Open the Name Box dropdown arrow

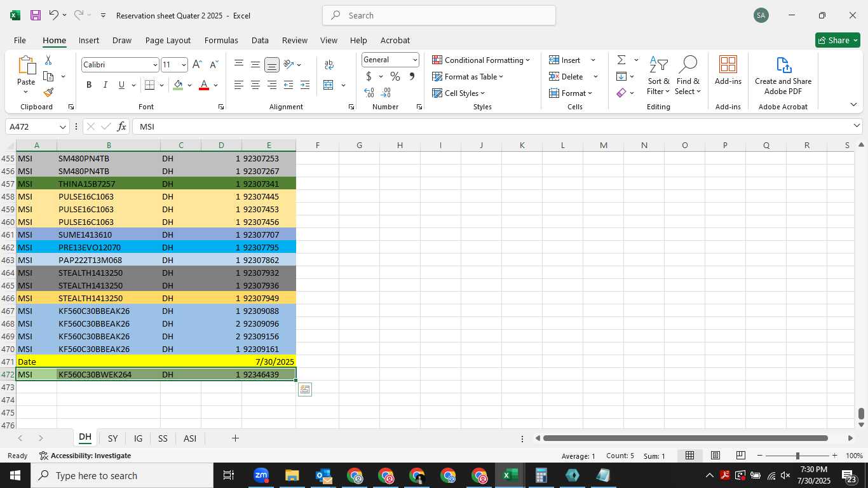click(x=62, y=126)
